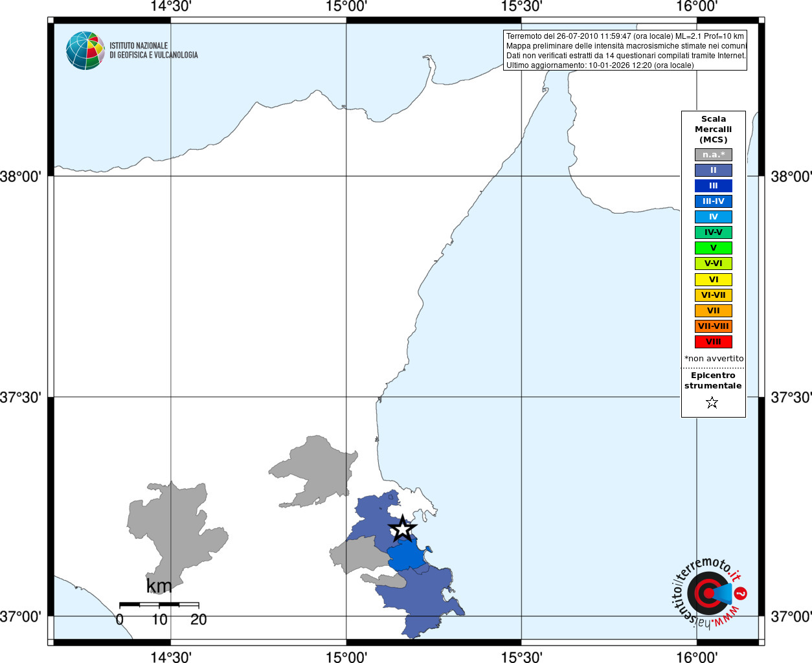
Task: Select the VIII red legend swatch
Action: tap(714, 342)
